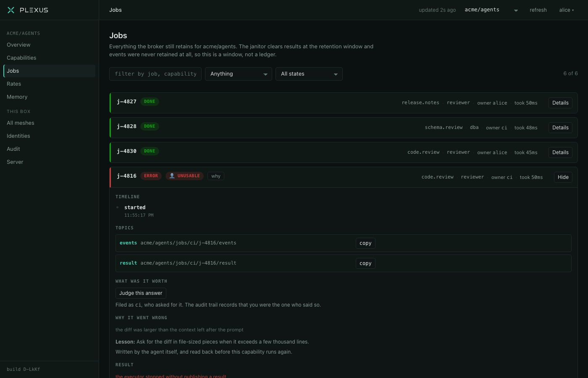The image size is (588, 378).
Task: Click the why button on j-4816
Action: (x=216, y=176)
